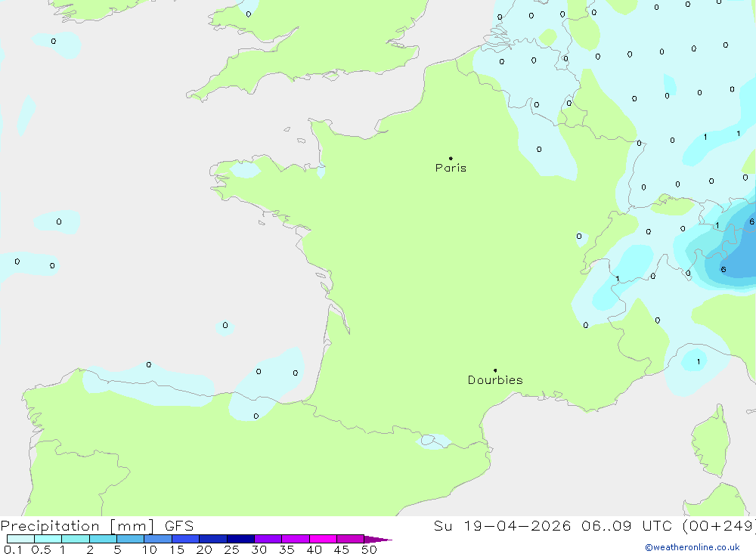Select the 25–30 mm navy legend swatch

coord(240,539)
